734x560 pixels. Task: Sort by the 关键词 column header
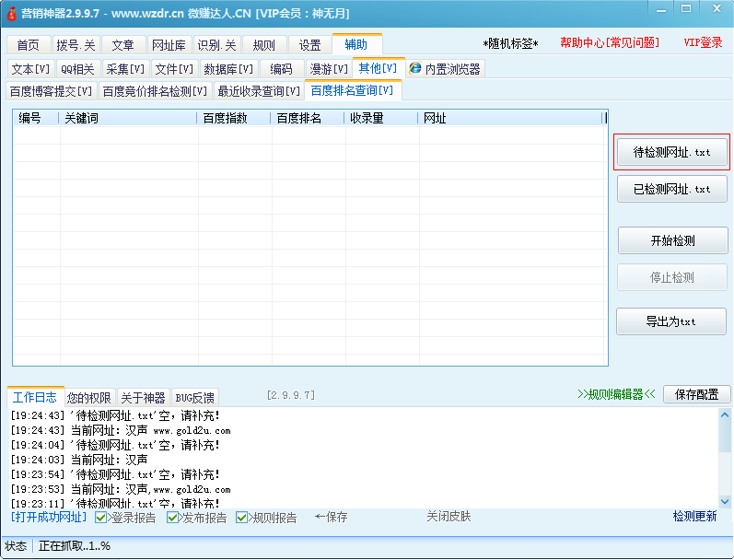(128, 118)
